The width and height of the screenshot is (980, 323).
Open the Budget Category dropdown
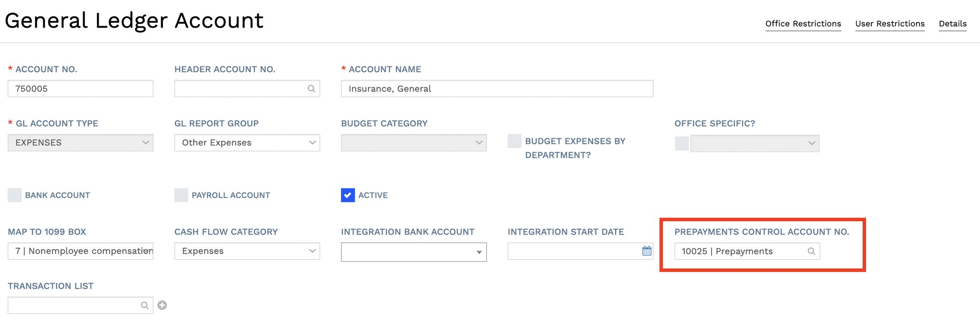(414, 143)
